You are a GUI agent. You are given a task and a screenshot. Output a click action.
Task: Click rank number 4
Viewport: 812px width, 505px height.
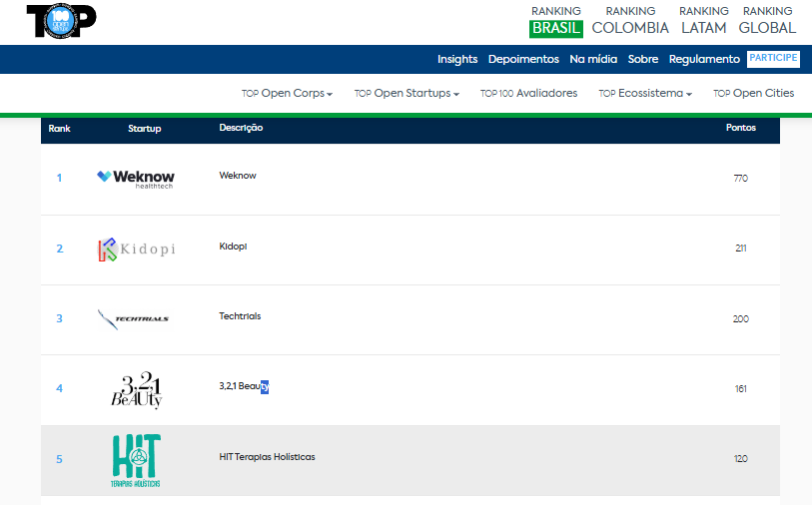(60, 388)
